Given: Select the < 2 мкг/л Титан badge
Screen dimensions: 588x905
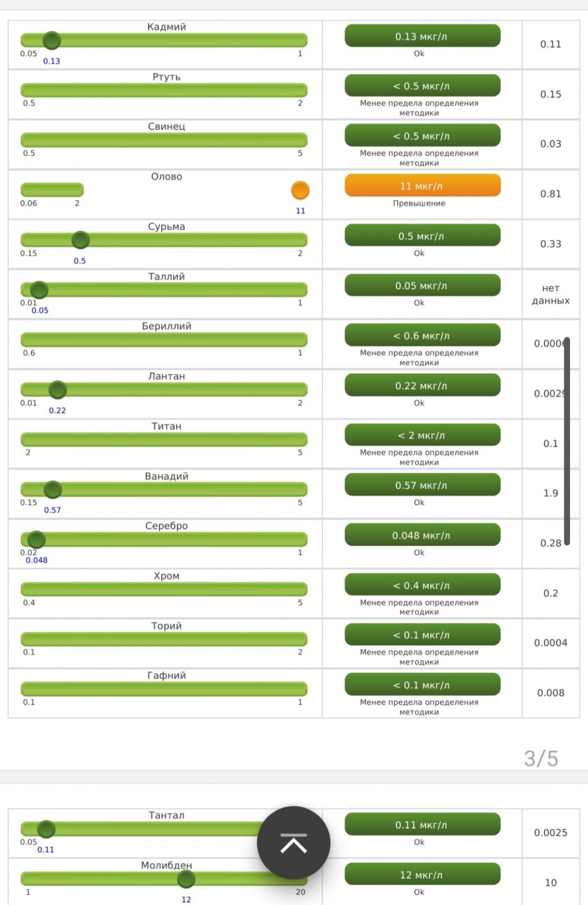Looking at the screenshot, I should click(x=422, y=436).
